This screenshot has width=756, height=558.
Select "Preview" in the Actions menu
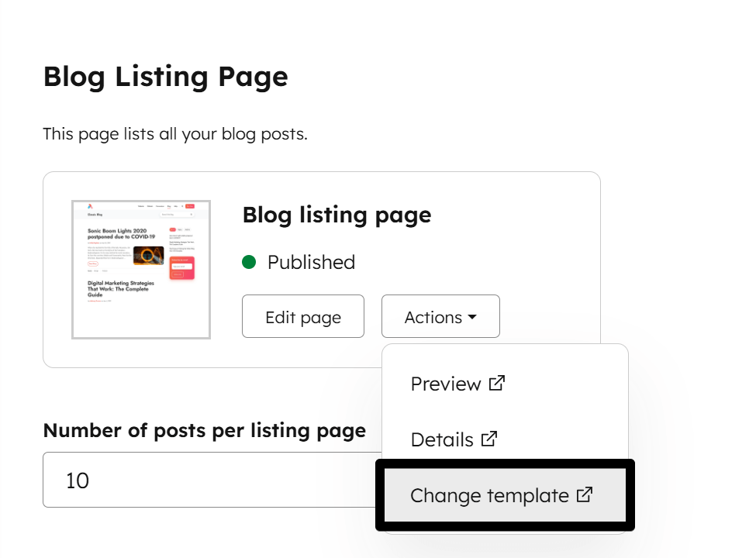pos(448,383)
